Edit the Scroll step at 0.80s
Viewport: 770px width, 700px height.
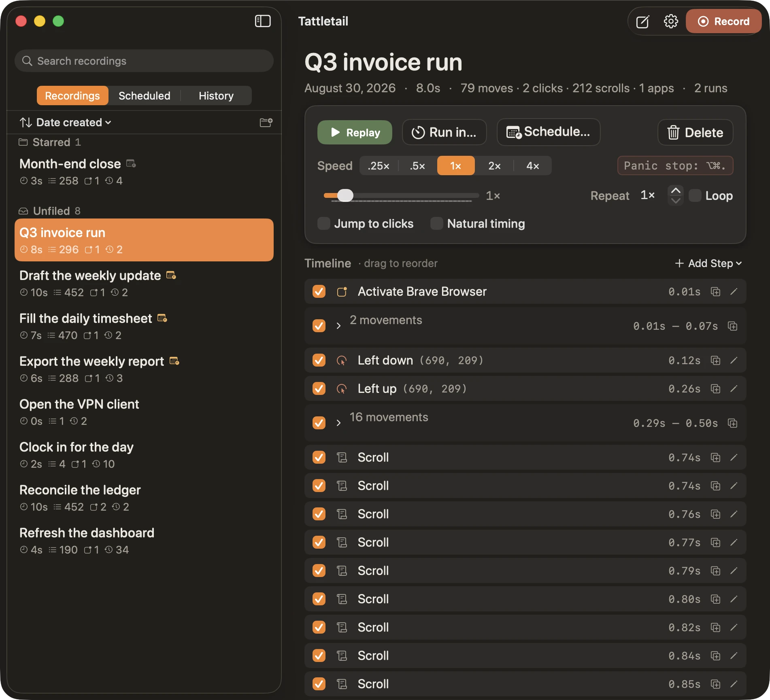[x=734, y=599]
